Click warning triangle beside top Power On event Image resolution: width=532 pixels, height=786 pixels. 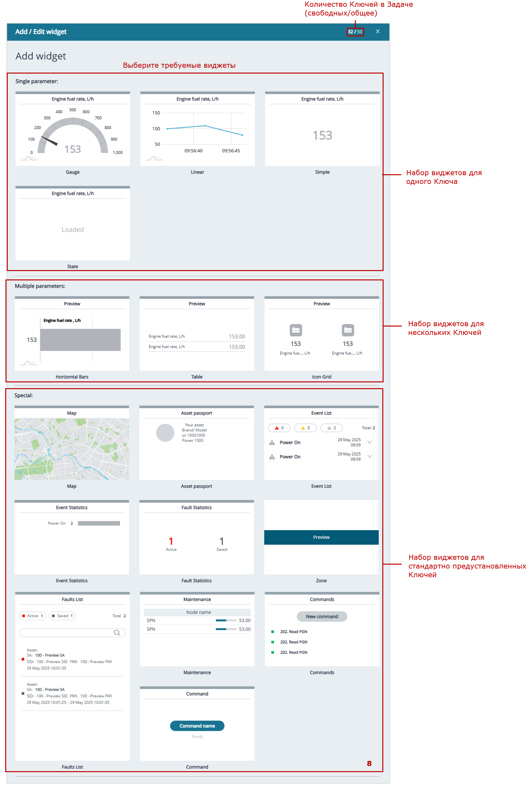pos(272,442)
